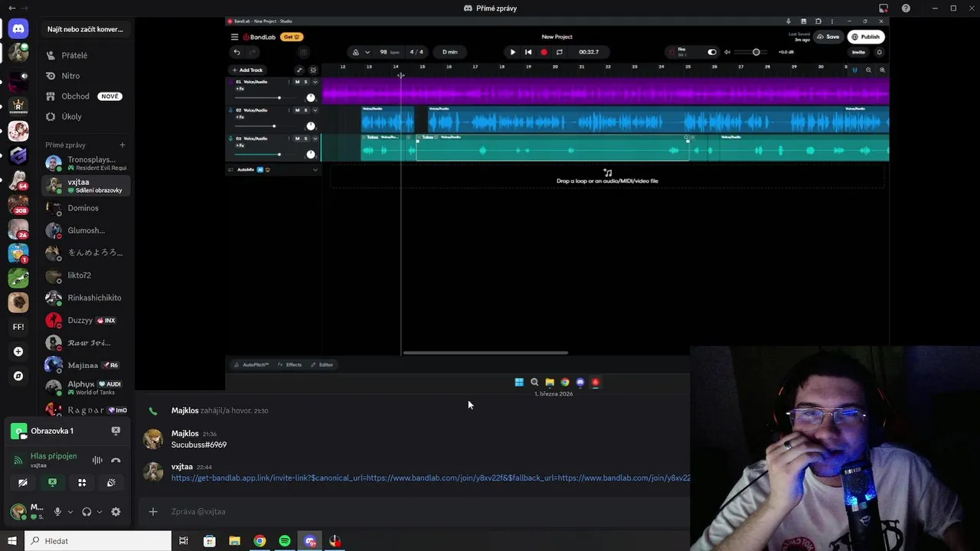Click the timeline zoom out magnifier

[x=868, y=70]
